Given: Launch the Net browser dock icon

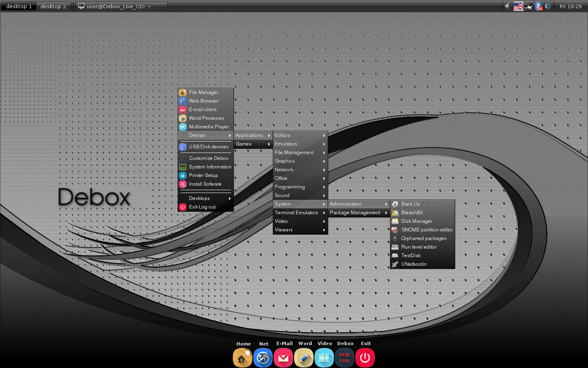Looking at the screenshot, I should coord(263,358).
